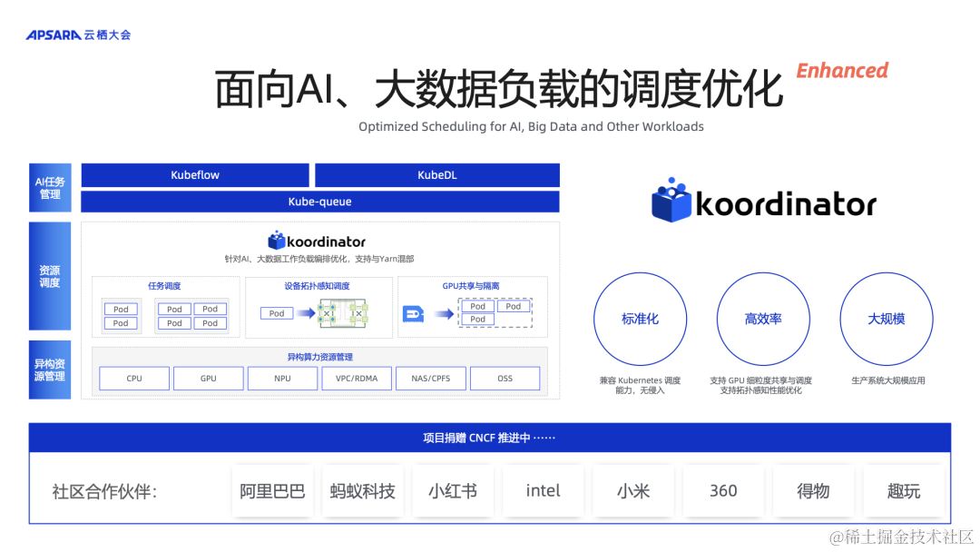The image size is (980, 552).
Task: Select the intel partner card
Action: pos(544,491)
